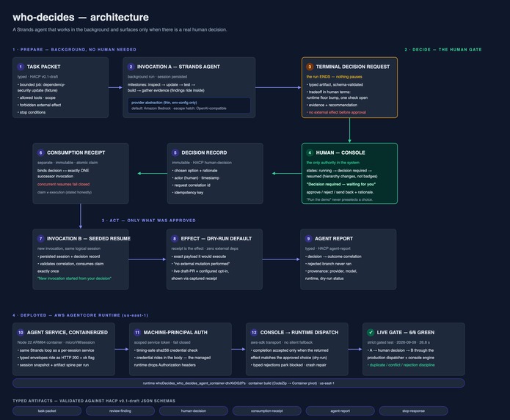
Task: Click the green number 4 badge on Human Console
Action: click(x=310, y=152)
